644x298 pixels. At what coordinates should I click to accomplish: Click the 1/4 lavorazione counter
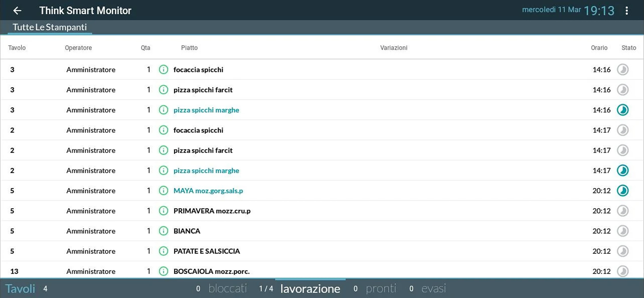pyautogui.click(x=266, y=289)
